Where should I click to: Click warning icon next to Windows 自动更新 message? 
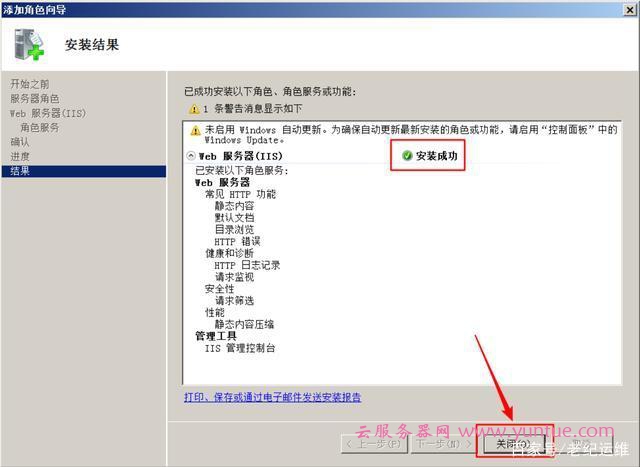(x=196, y=131)
